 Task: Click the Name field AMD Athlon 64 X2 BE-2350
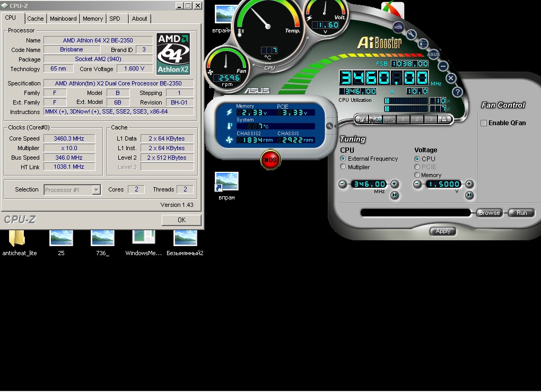98,40
